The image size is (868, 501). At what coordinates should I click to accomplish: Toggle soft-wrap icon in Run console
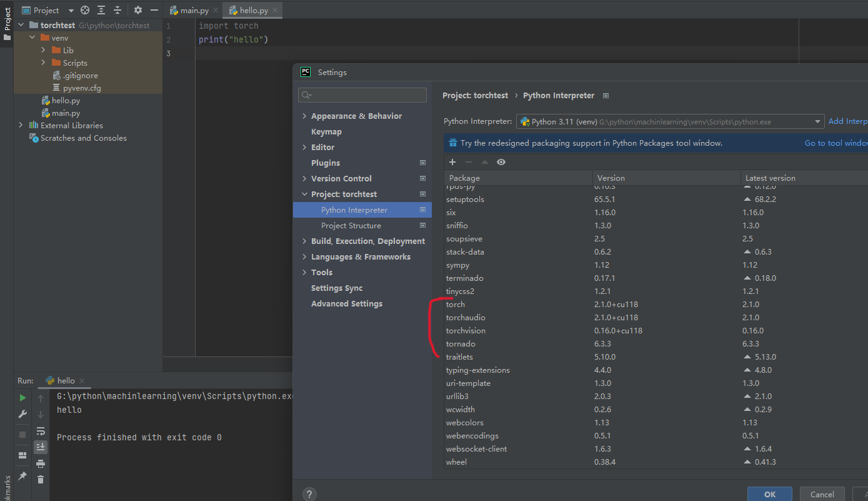(x=41, y=431)
